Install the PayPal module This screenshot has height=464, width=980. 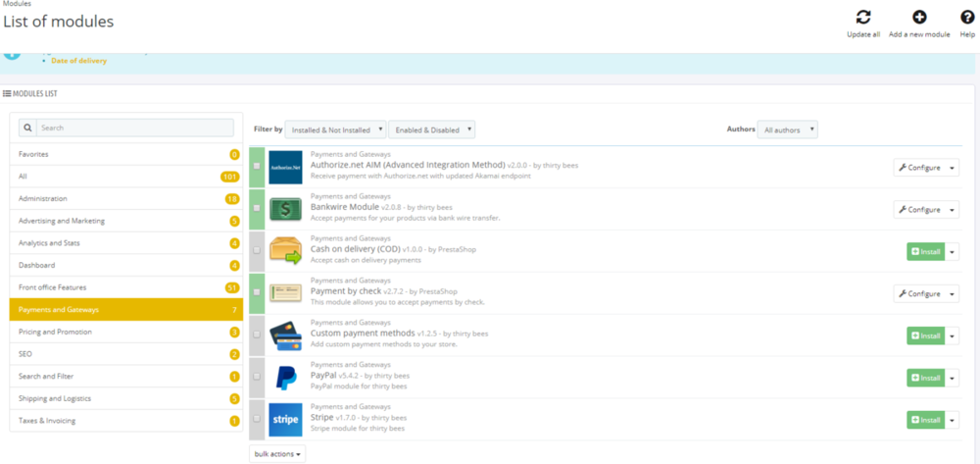(926, 378)
